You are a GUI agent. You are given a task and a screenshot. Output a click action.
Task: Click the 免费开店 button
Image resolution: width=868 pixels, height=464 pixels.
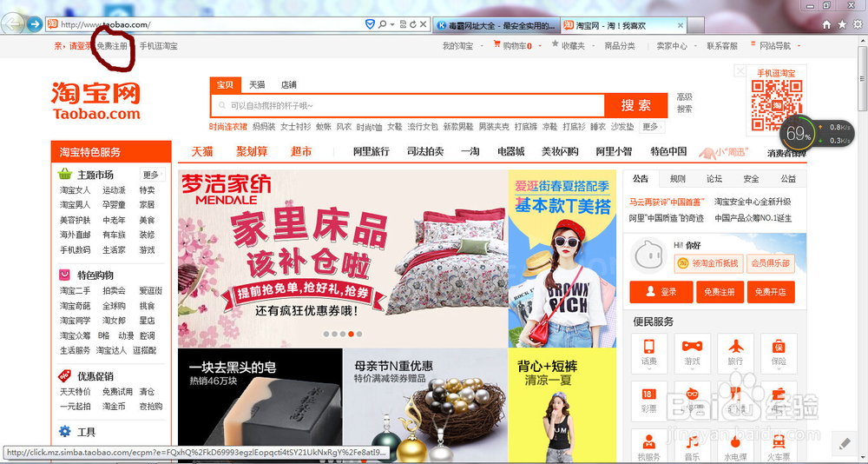771,292
